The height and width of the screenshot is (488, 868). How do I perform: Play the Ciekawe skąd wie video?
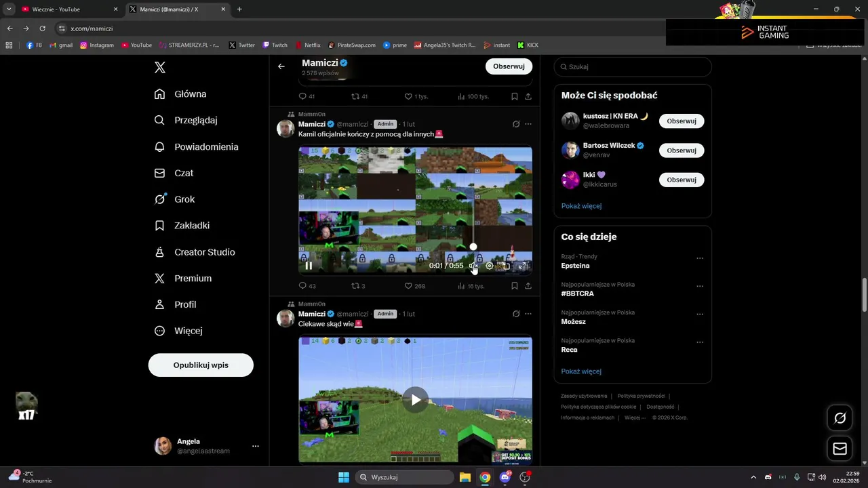[x=416, y=400]
